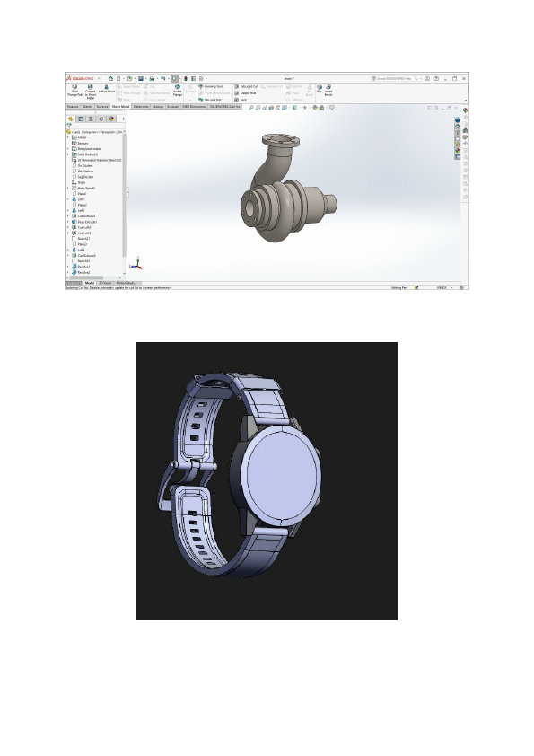The width and height of the screenshot is (534, 756).
Task: Select the Boss-Extrude1 tree item
Action: click(84, 222)
